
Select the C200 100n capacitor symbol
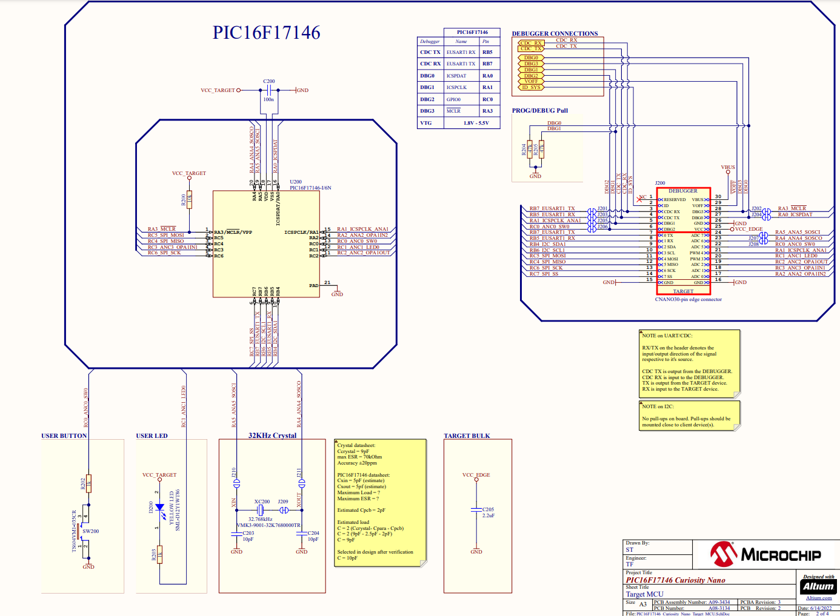(268, 90)
